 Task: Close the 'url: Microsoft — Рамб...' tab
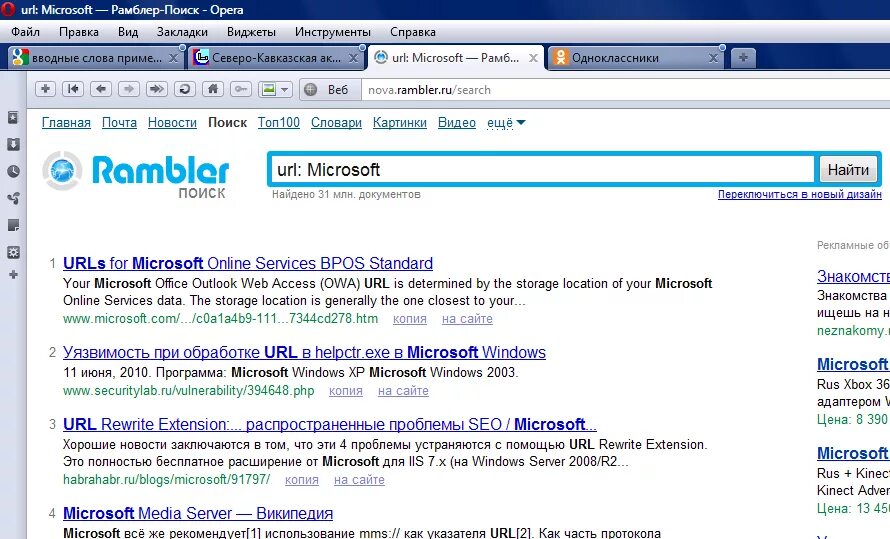coord(533,58)
